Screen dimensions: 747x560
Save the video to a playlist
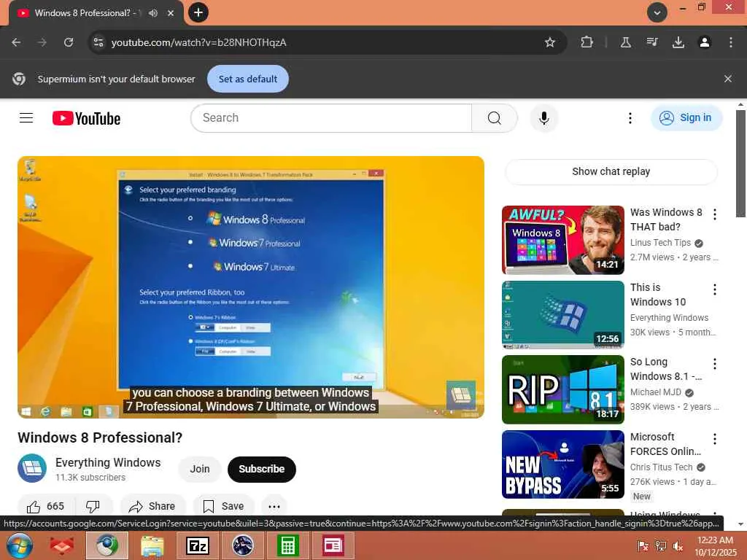coord(223,506)
